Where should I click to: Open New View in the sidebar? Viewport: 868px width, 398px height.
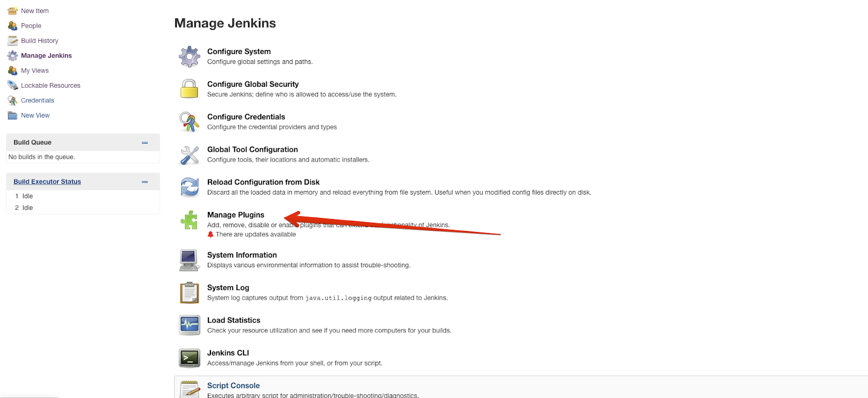click(x=35, y=115)
